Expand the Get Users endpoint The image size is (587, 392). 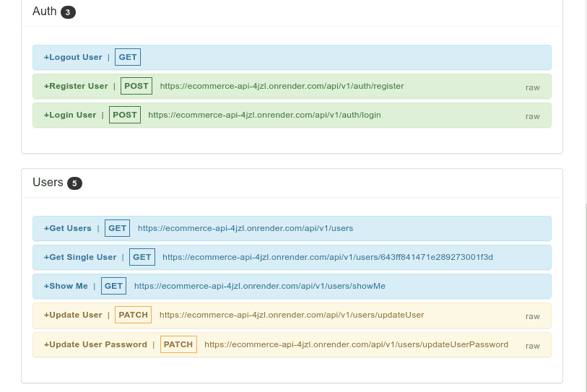pyautogui.click(x=68, y=228)
